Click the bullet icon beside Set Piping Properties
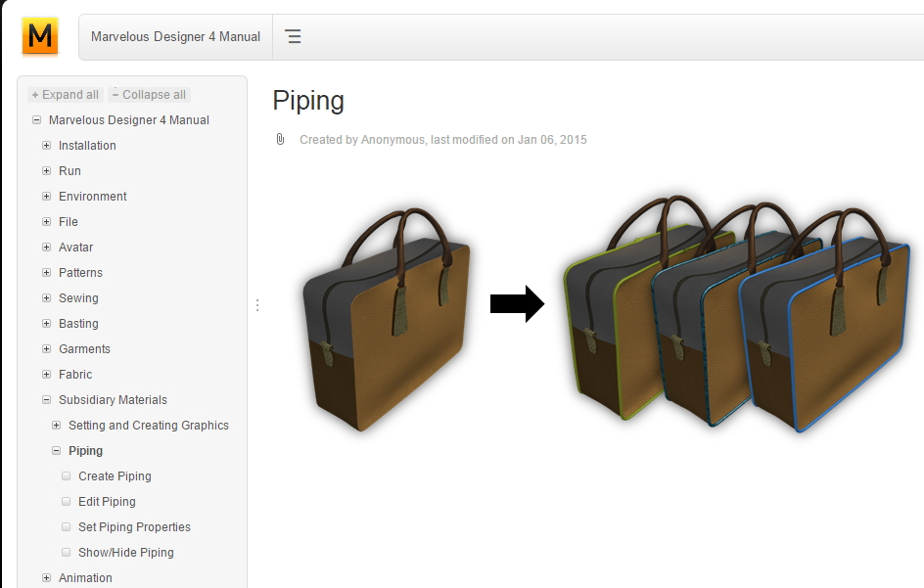 click(67, 527)
